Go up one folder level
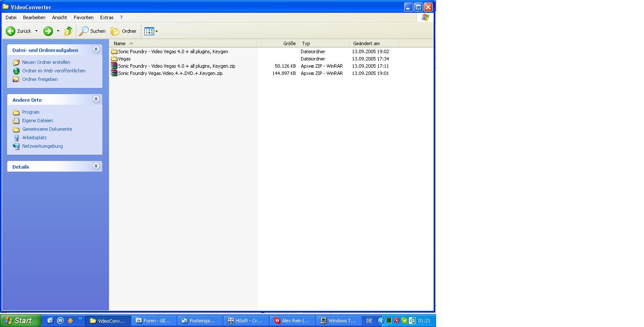Screen dimensions: 644x327 point(69,31)
